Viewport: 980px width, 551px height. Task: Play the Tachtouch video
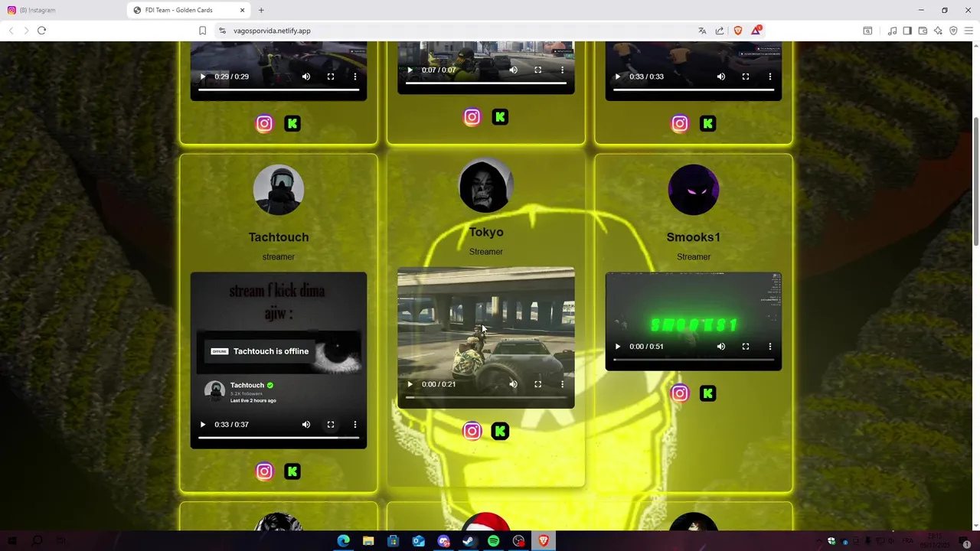[203, 424]
